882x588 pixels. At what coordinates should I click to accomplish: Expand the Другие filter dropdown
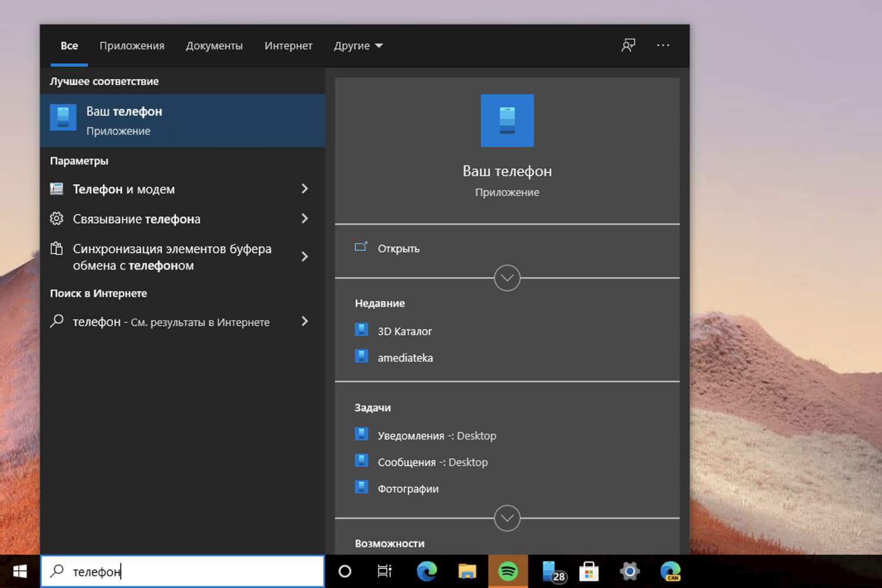(x=358, y=45)
